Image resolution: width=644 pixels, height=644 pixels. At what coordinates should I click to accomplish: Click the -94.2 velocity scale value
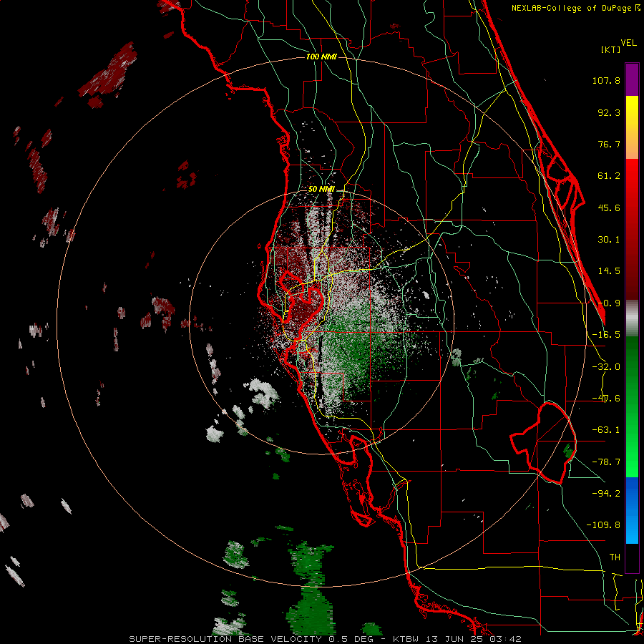(606, 493)
